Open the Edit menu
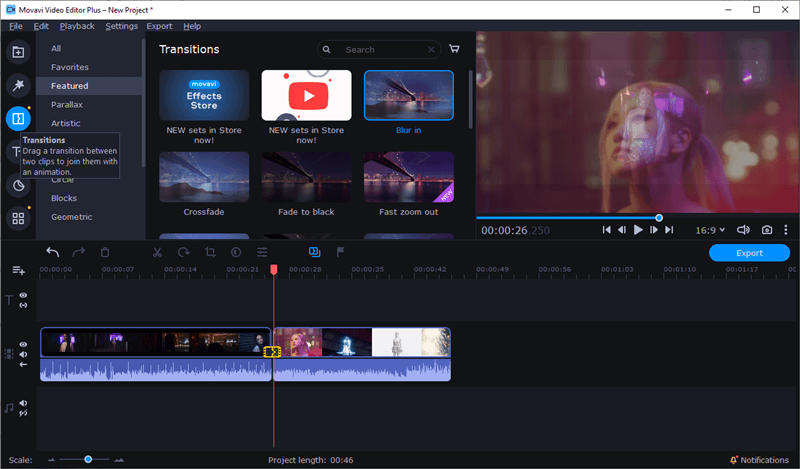This screenshot has width=800, height=469. point(41,26)
